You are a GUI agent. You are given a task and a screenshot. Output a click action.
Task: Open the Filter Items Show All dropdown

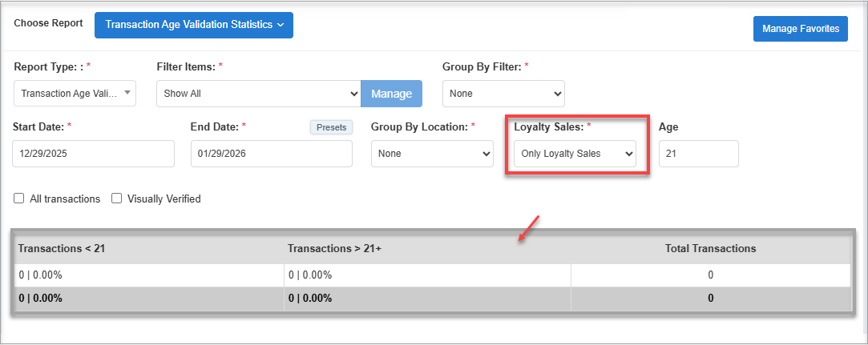tap(258, 94)
